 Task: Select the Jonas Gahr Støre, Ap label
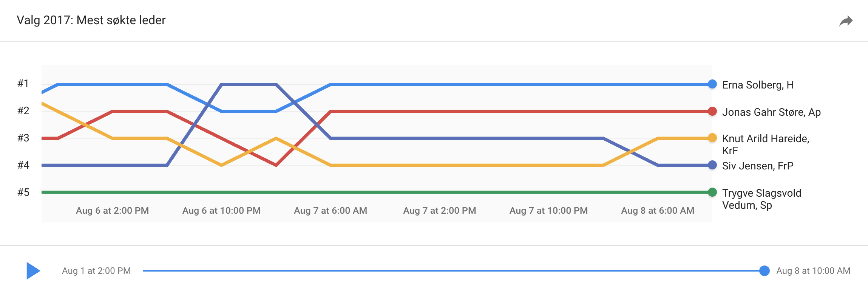tap(771, 112)
